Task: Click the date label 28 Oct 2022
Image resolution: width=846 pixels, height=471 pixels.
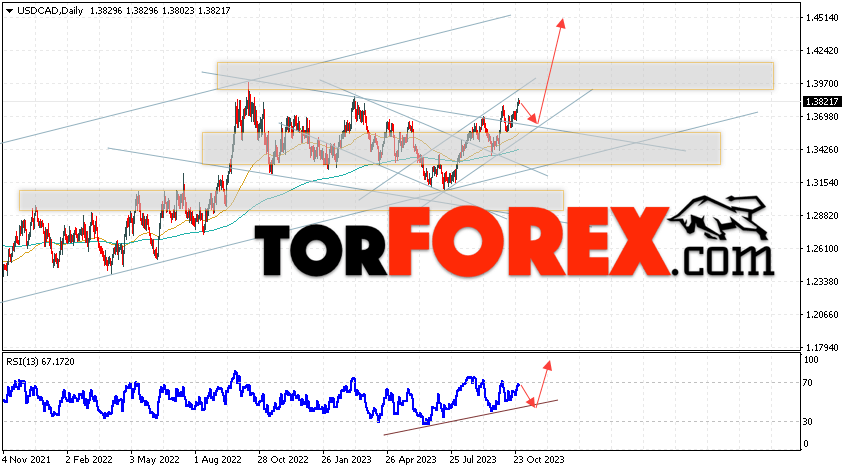Action: coord(283,460)
